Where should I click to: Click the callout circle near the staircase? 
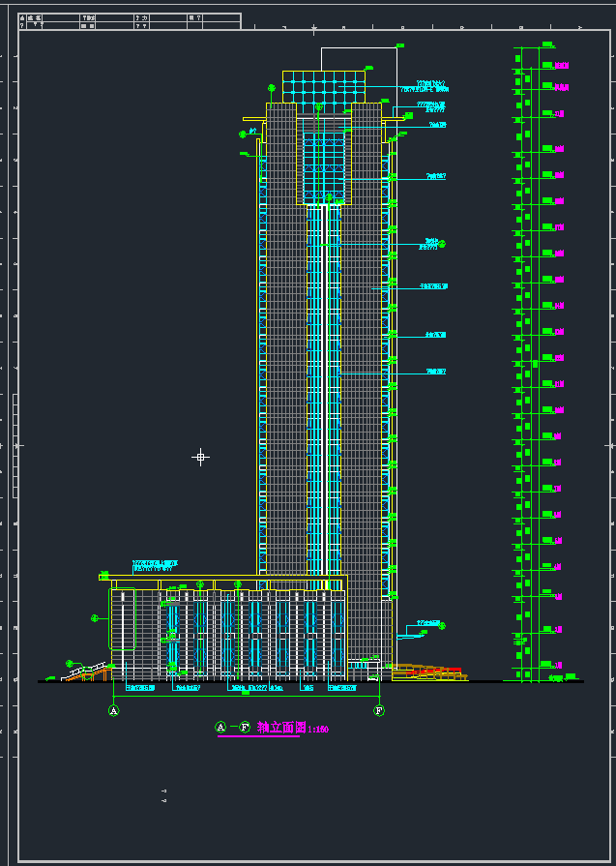click(70, 664)
